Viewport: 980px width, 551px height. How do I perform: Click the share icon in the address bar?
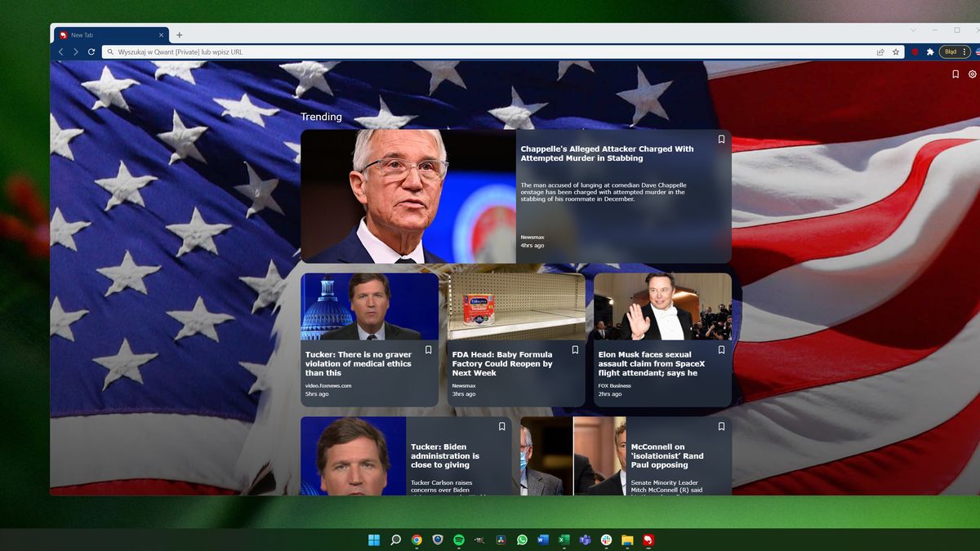(880, 51)
